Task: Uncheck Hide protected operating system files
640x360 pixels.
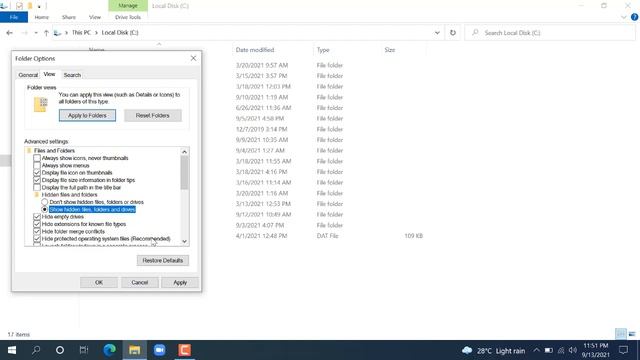Action: [37, 239]
